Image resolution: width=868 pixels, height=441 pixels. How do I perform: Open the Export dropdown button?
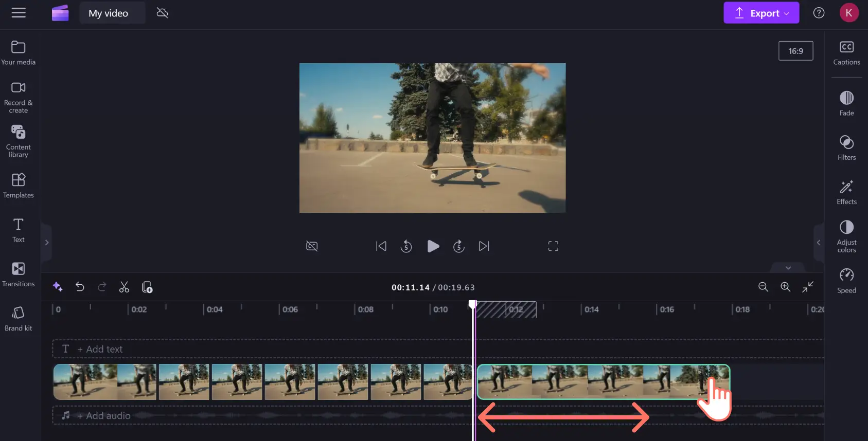(761, 13)
